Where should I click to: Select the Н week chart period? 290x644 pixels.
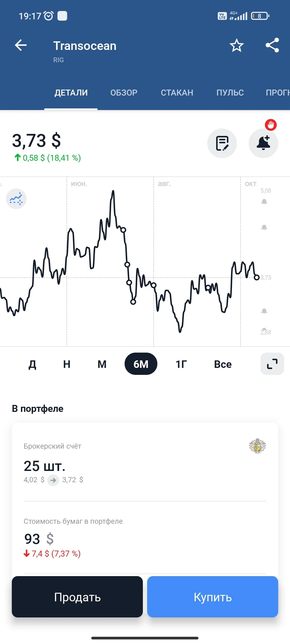[67, 364]
